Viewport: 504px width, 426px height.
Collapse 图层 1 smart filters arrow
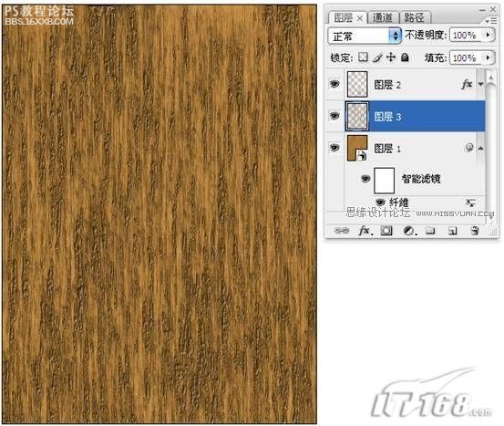[x=480, y=148]
